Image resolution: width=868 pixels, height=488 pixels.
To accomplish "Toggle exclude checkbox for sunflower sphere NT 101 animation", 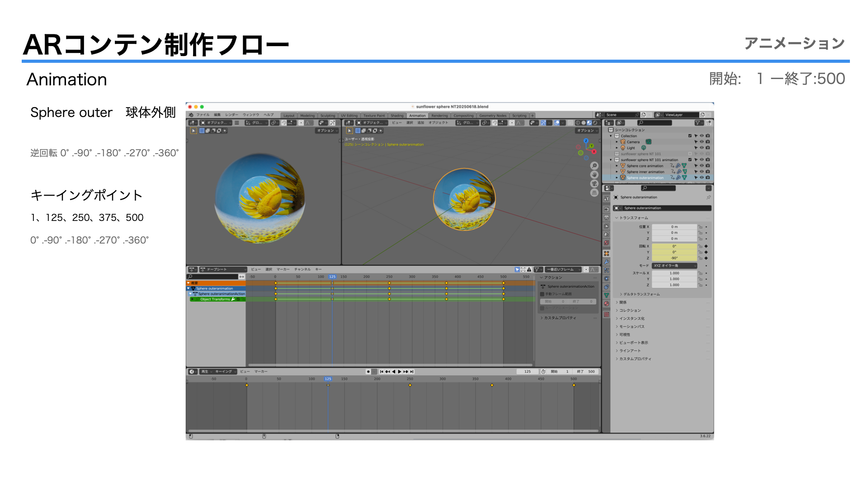I will (x=690, y=160).
